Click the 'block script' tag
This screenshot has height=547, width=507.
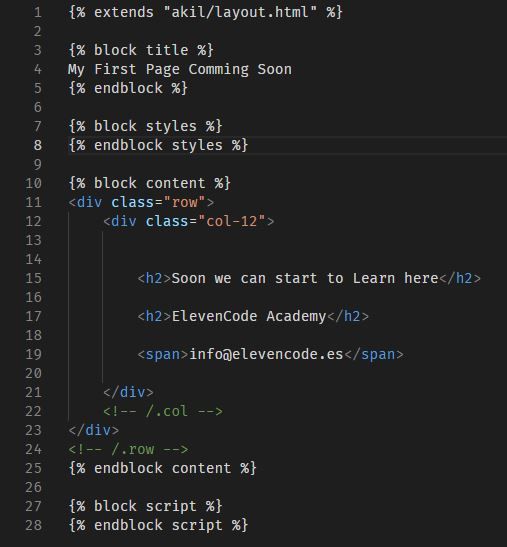click(x=145, y=506)
